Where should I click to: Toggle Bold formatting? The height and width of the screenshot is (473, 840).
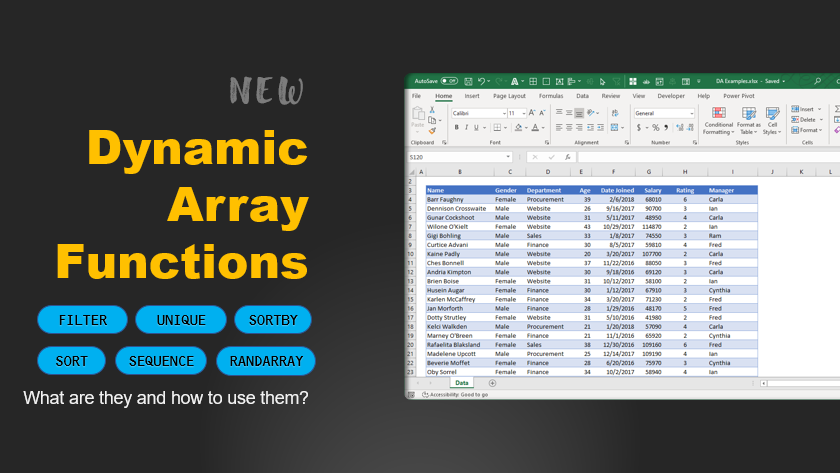coord(456,127)
